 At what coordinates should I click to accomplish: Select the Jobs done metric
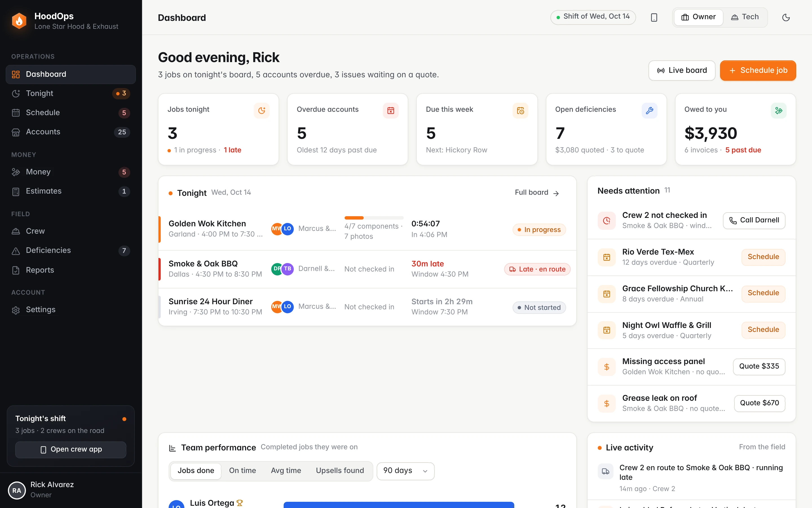pos(196,471)
